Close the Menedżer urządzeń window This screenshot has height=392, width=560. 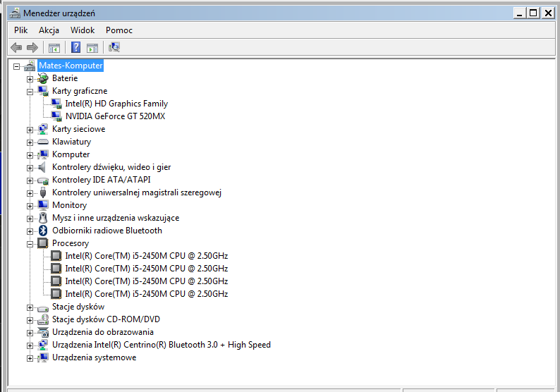548,13
